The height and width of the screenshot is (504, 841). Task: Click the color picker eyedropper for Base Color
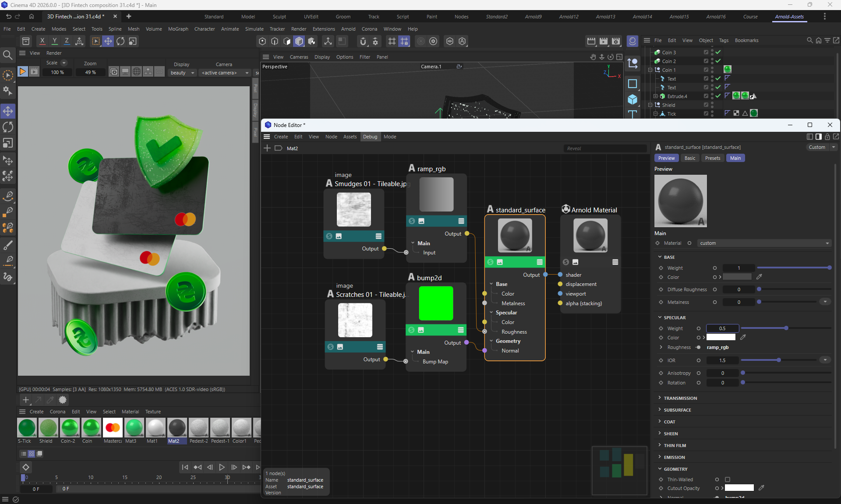[x=759, y=277]
